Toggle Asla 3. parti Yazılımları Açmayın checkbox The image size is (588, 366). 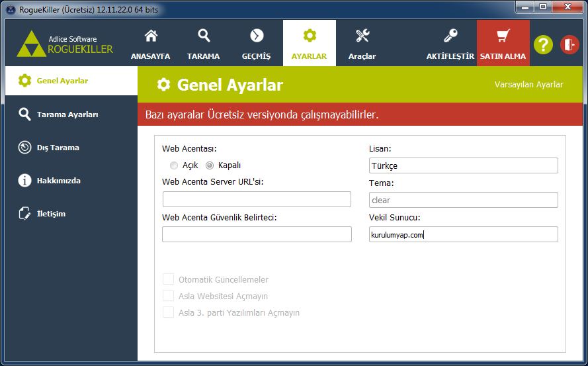(x=169, y=312)
